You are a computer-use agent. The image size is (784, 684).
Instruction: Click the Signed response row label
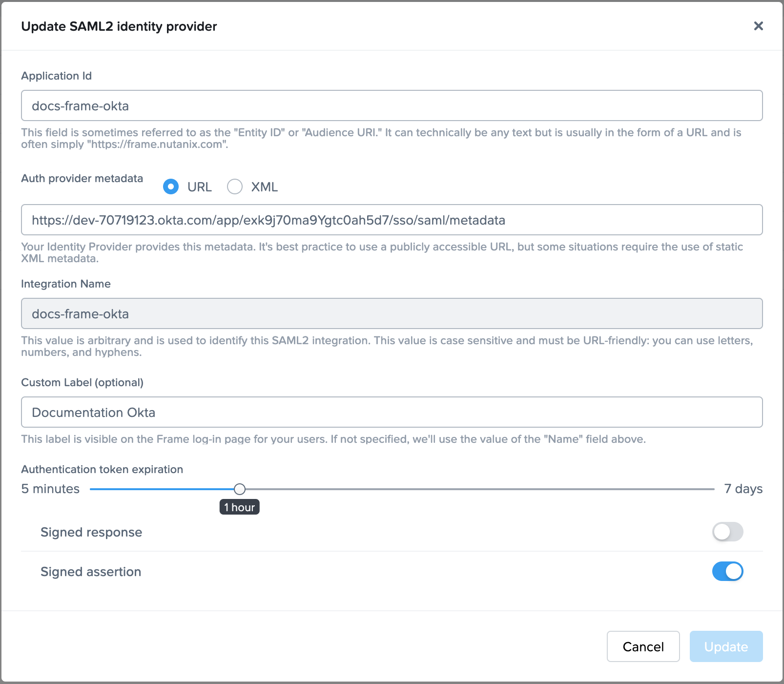click(91, 532)
